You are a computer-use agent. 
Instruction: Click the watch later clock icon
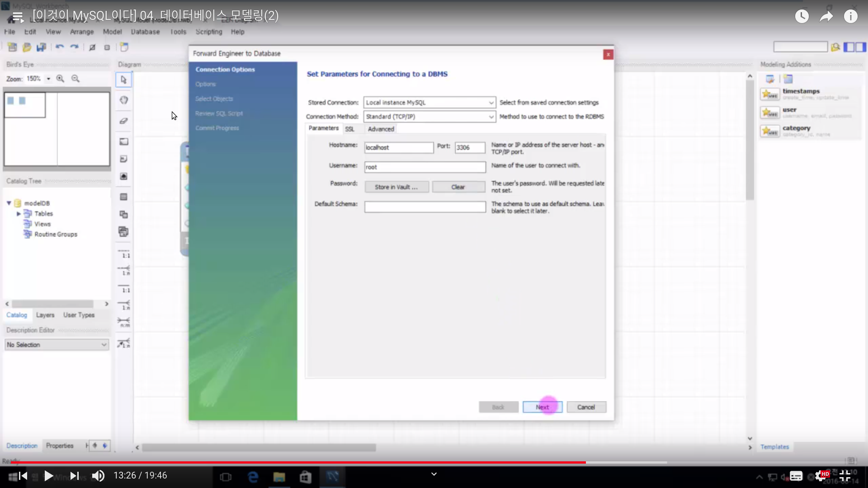(802, 17)
